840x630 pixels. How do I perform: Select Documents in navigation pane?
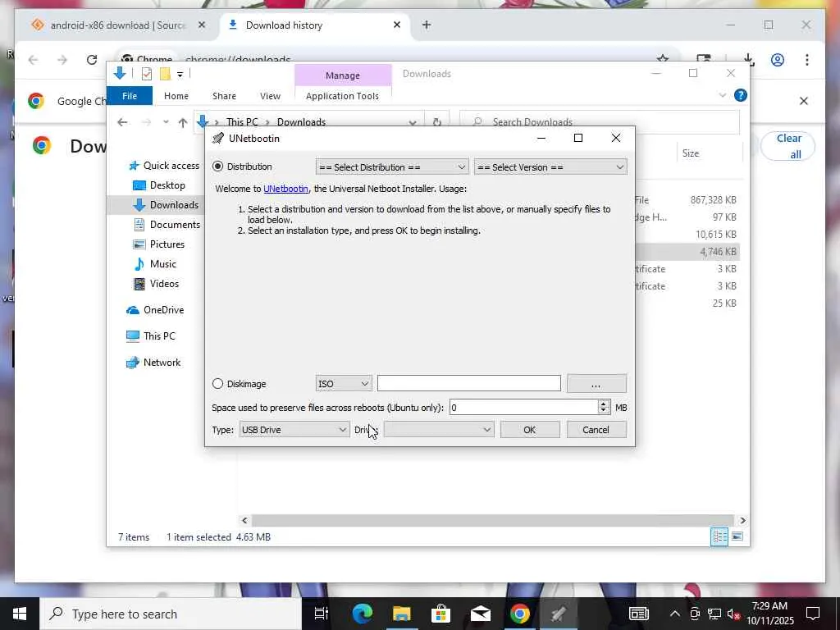tap(167, 225)
